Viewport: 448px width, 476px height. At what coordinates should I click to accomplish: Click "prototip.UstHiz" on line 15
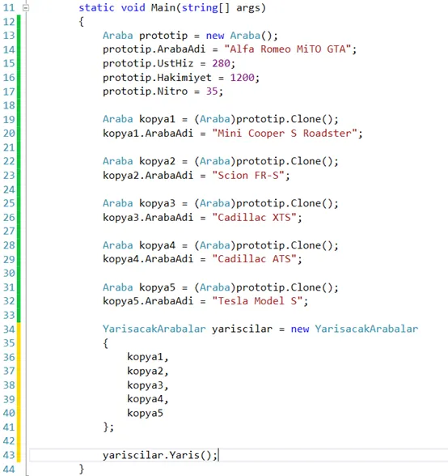pyautogui.click(x=148, y=63)
